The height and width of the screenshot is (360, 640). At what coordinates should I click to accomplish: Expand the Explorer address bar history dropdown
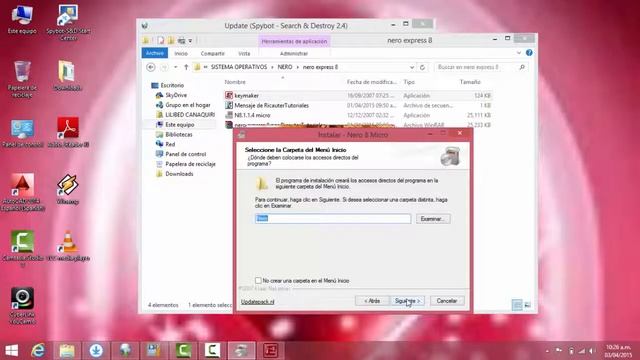(412, 67)
